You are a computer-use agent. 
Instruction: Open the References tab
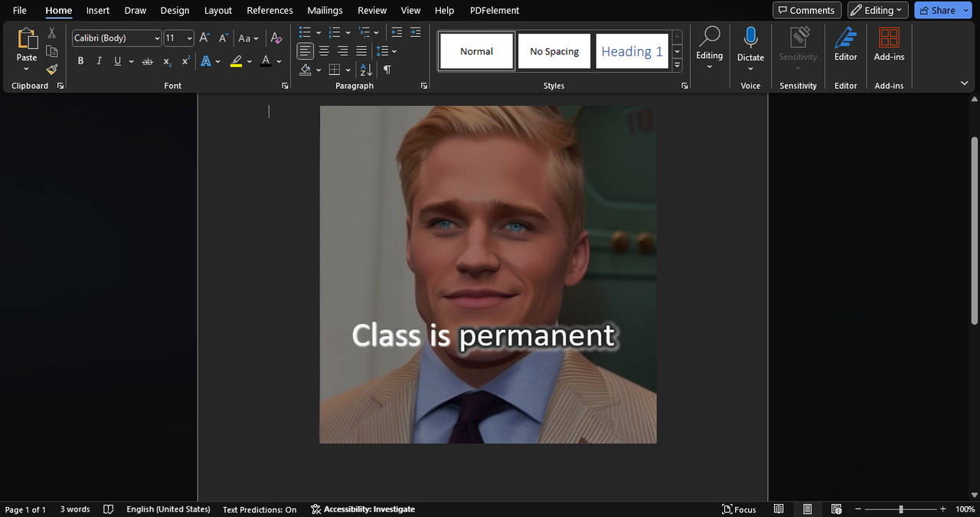pos(269,10)
